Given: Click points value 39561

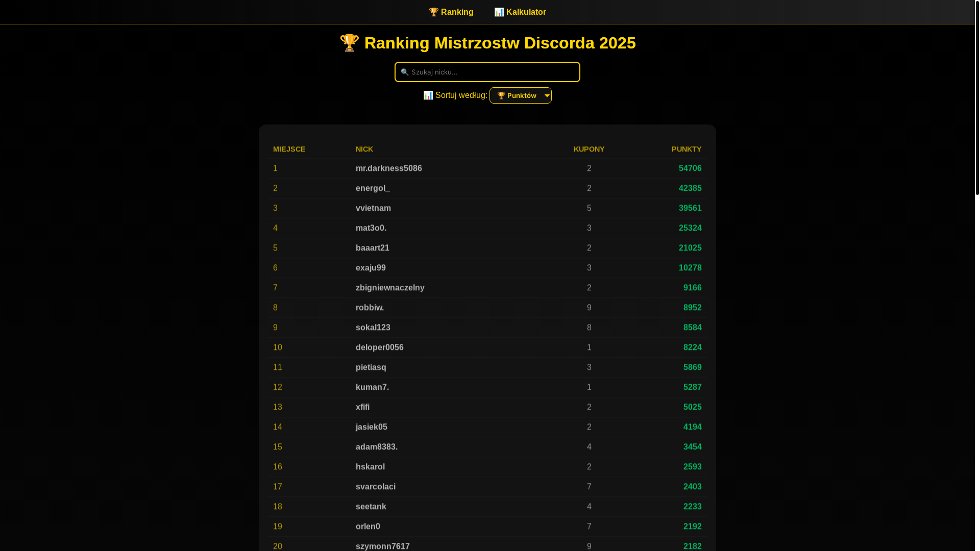Looking at the screenshot, I should [x=690, y=208].
